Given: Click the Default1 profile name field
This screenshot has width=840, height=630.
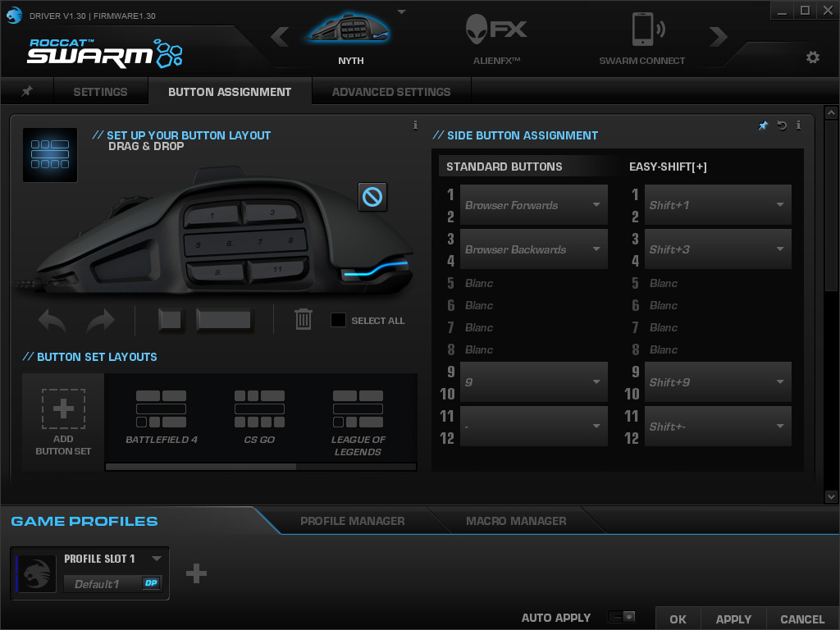Looking at the screenshot, I should coord(103,584).
